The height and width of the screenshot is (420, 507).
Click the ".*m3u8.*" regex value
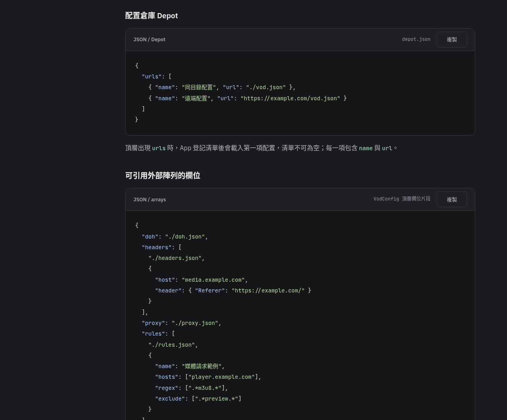tap(205, 388)
